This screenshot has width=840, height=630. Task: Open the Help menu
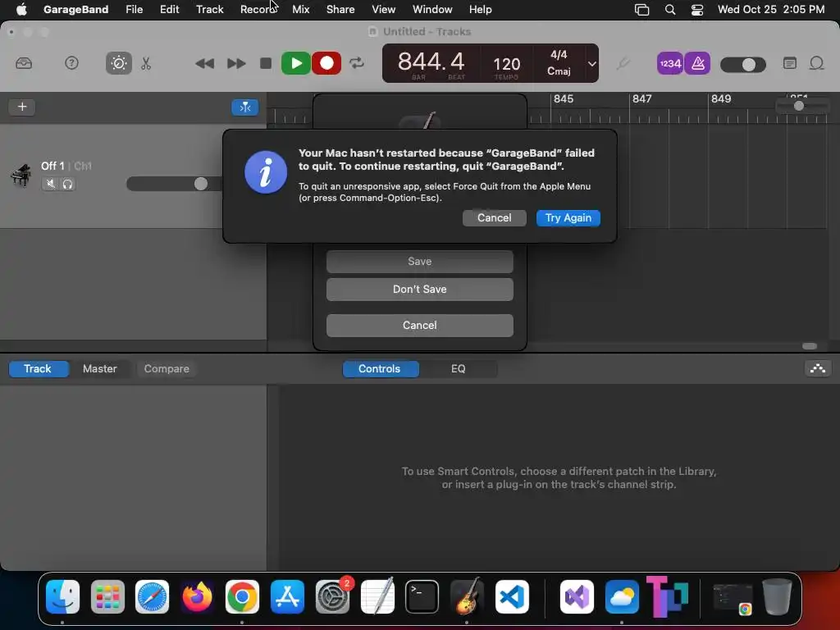480,9
